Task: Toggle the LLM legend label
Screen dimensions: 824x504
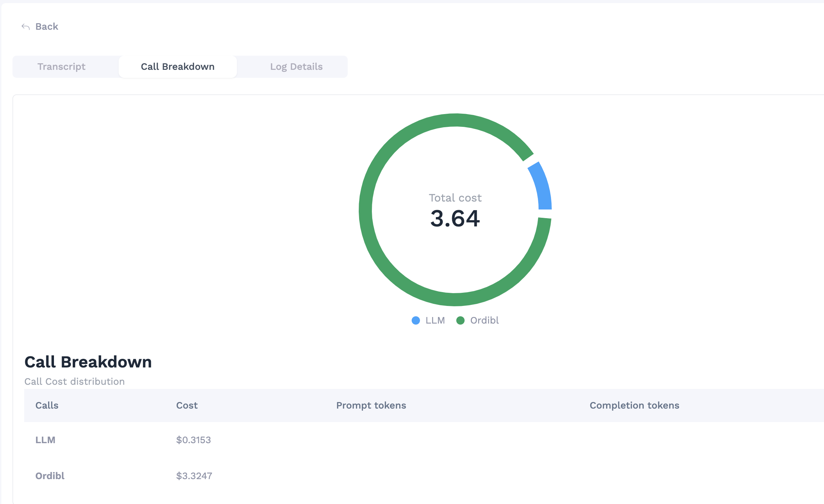Action: coord(435,320)
